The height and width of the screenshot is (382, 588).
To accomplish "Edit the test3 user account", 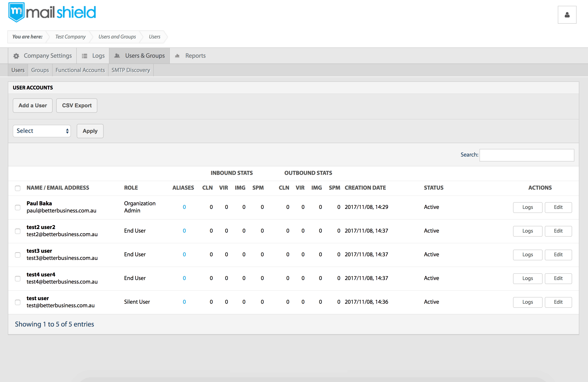I will 558,255.
